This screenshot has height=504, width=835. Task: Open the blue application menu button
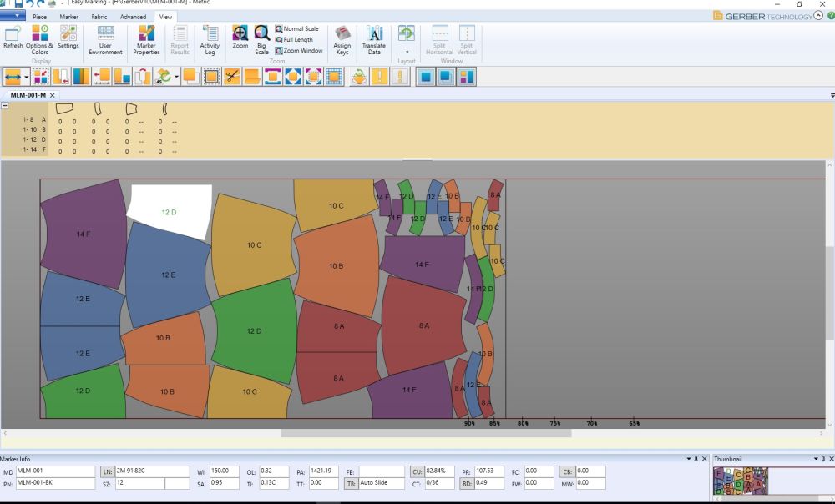[x=13, y=16]
